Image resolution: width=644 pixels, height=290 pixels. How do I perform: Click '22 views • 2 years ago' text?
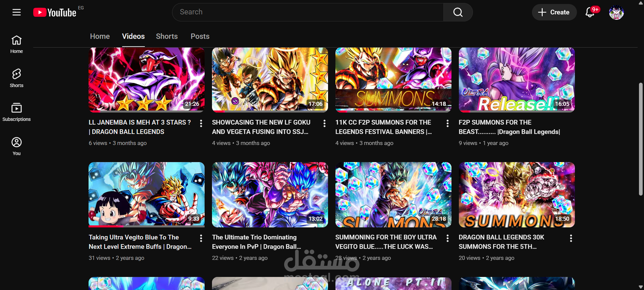coord(240,258)
